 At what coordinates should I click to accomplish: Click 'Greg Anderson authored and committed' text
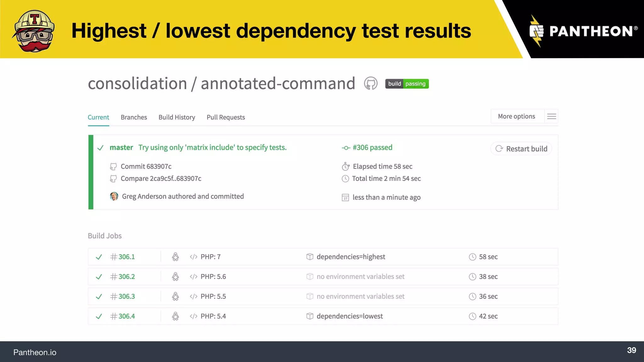tap(183, 196)
